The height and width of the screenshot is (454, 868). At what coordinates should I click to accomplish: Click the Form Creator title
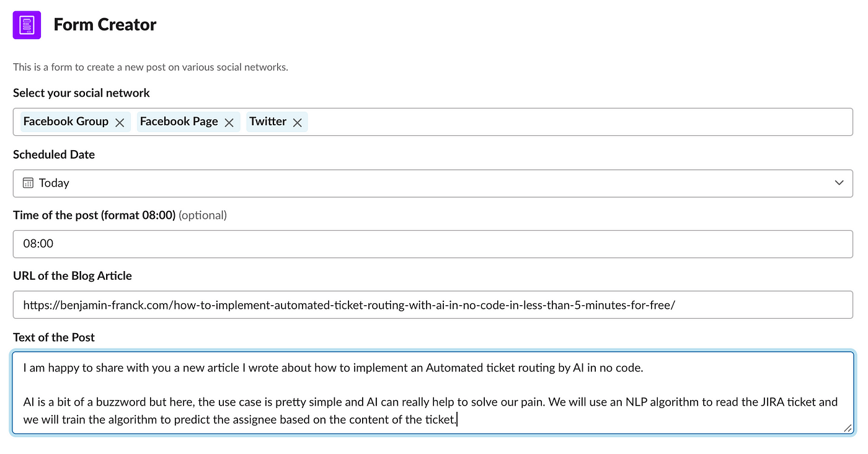pyautogui.click(x=105, y=25)
